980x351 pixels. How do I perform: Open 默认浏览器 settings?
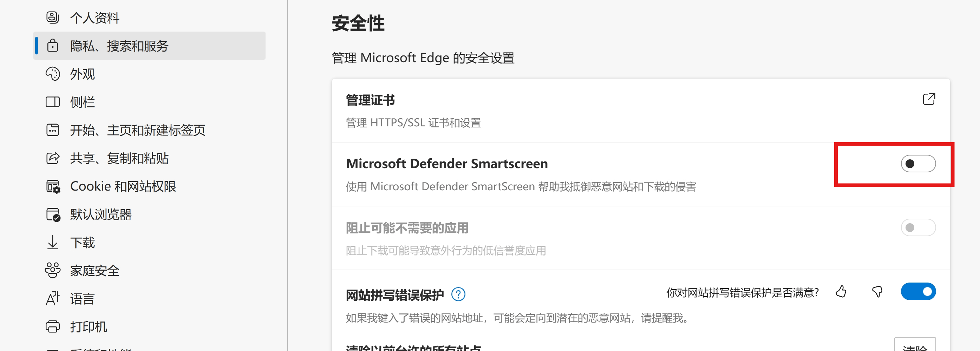pos(150,214)
